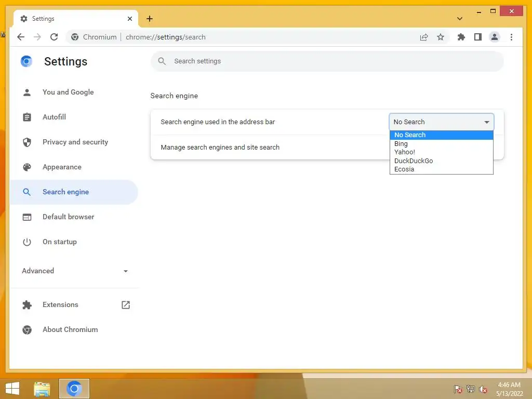
Task: Maximize the Chromium window
Action: [x=493, y=11]
